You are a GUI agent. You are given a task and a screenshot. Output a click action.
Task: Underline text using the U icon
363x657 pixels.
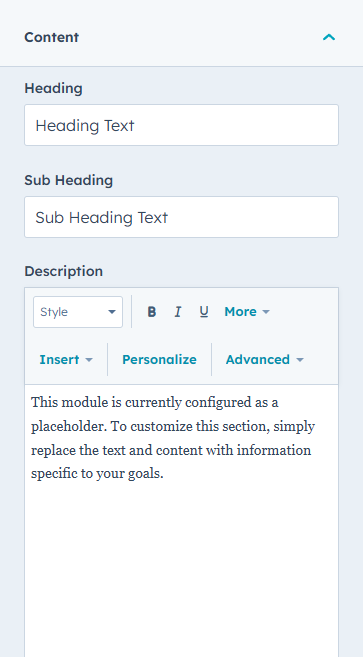pos(204,312)
